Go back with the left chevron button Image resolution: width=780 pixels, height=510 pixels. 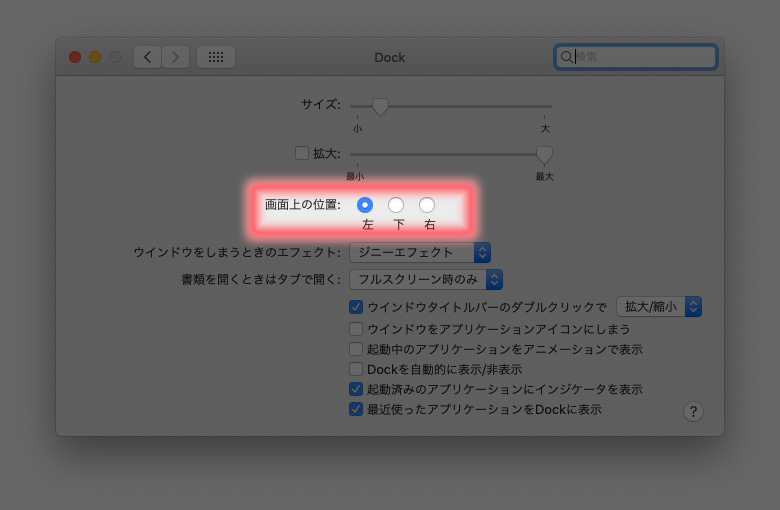click(147, 57)
